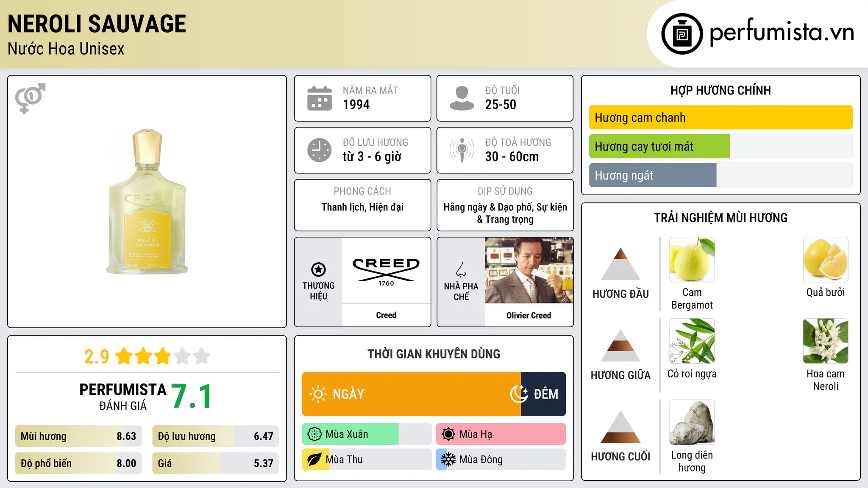The width and height of the screenshot is (868, 488).
Task: Select the Cam Bergamot note name
Action: (692, 299)
